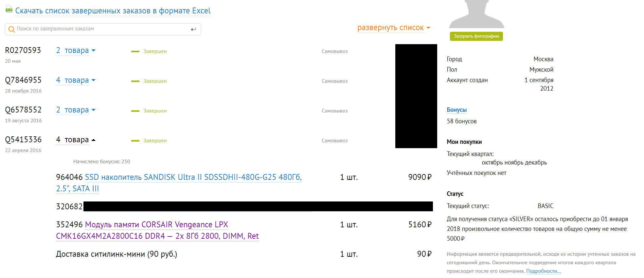
Task: Click order number Q7846955
Action: tap(23, 80)
